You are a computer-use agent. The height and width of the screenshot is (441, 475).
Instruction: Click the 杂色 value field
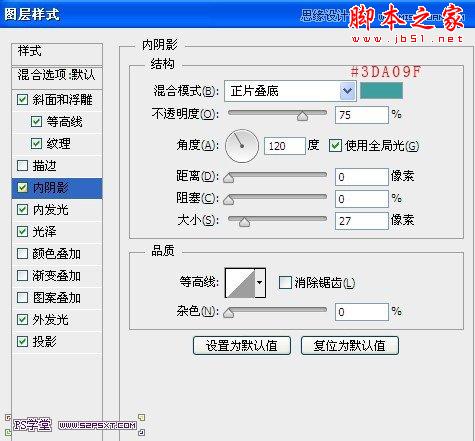362,312
